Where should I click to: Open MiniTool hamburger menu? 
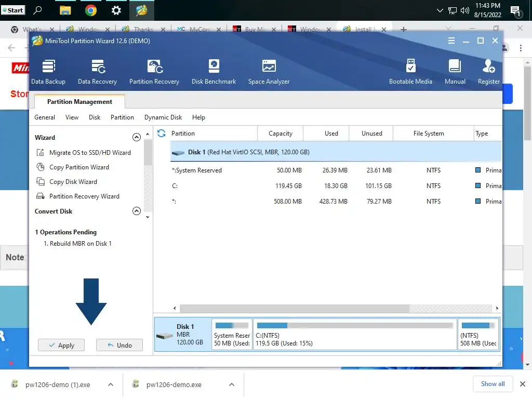click(451, 41)
